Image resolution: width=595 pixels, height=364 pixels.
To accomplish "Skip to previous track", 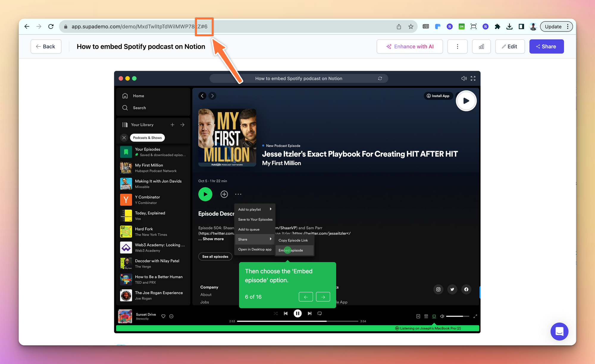I will click(286, 313).
